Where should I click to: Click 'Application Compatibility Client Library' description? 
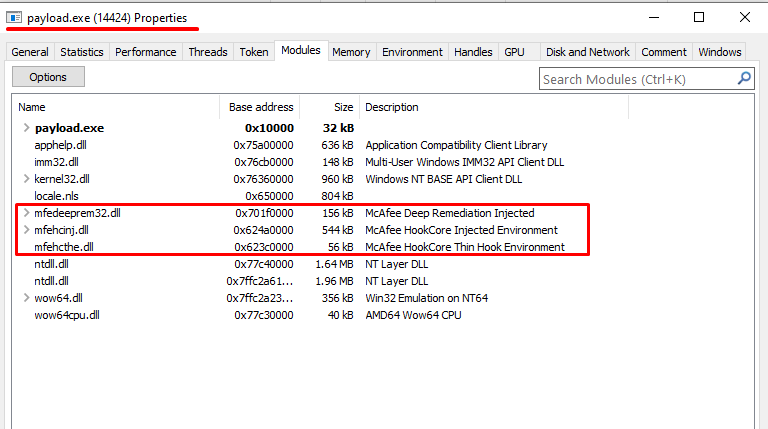tap(456, 145)
